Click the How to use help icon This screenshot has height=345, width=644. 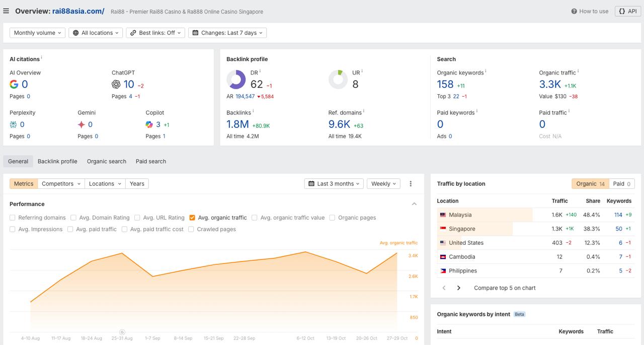pyautogui.click(x=574, y=11)
